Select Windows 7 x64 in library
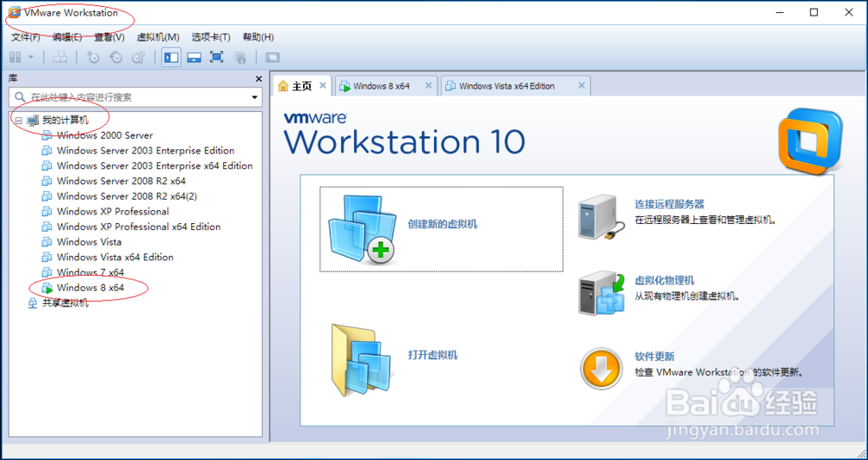The width and height of the screenshot is (868, 460). 90,273
